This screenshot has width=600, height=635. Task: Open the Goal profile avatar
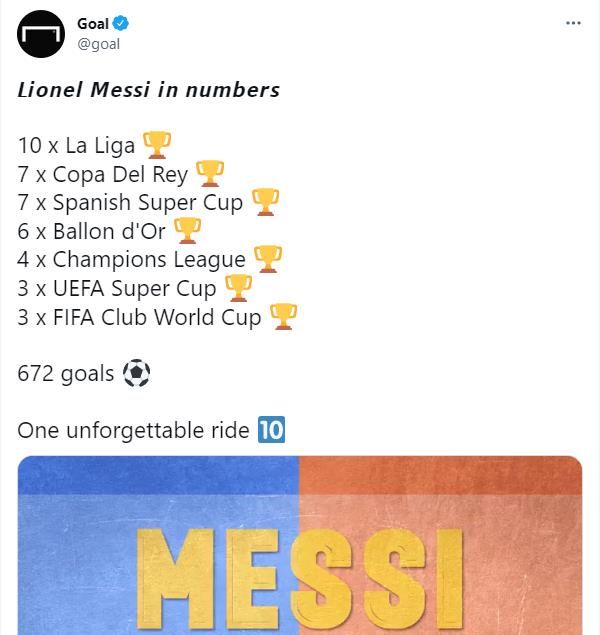coord(41,33)
